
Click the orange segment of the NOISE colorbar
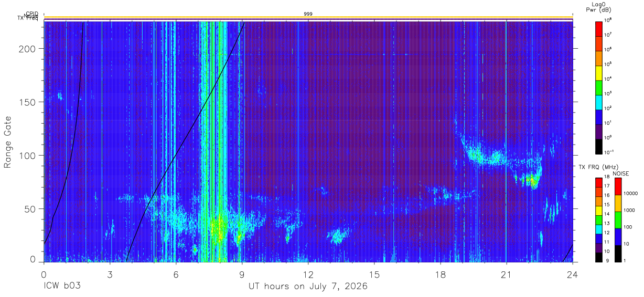[x=617, y=203]
